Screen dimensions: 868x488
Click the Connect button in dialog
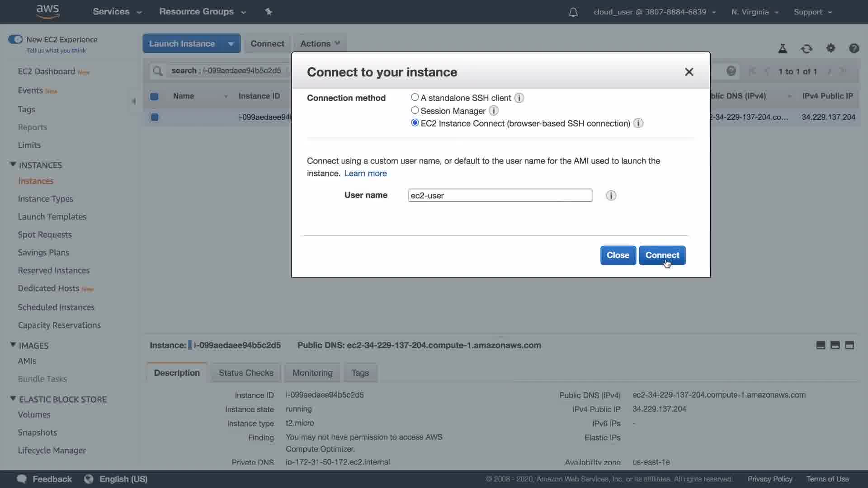[x=662, y=255]
